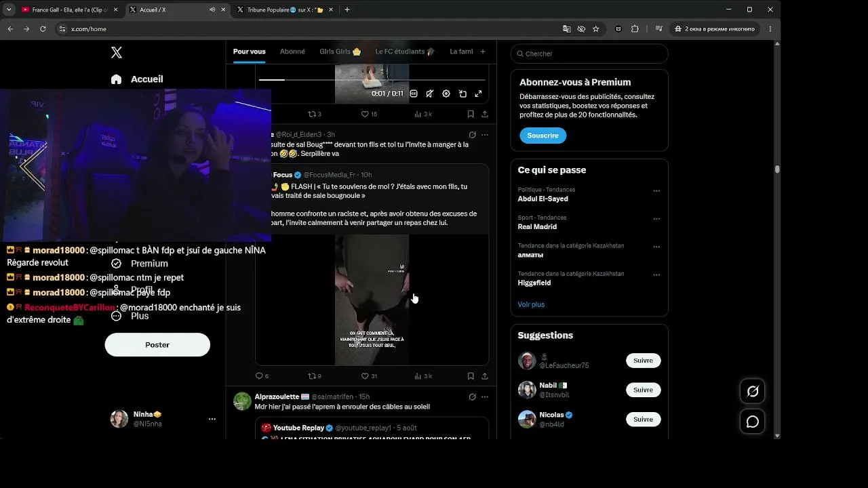Open a new browser tab
The image size is (868, 488).
pos(347,9)
